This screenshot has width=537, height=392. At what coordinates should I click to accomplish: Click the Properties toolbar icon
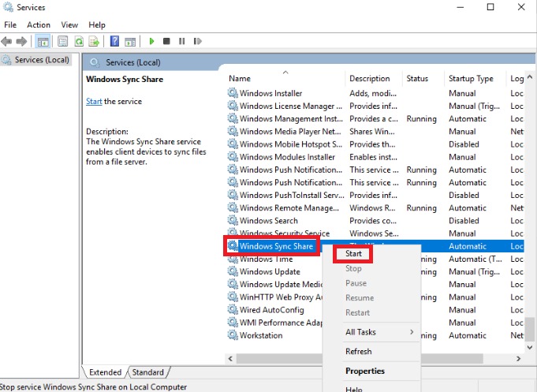pyautogui.click(x=62, y=42)
